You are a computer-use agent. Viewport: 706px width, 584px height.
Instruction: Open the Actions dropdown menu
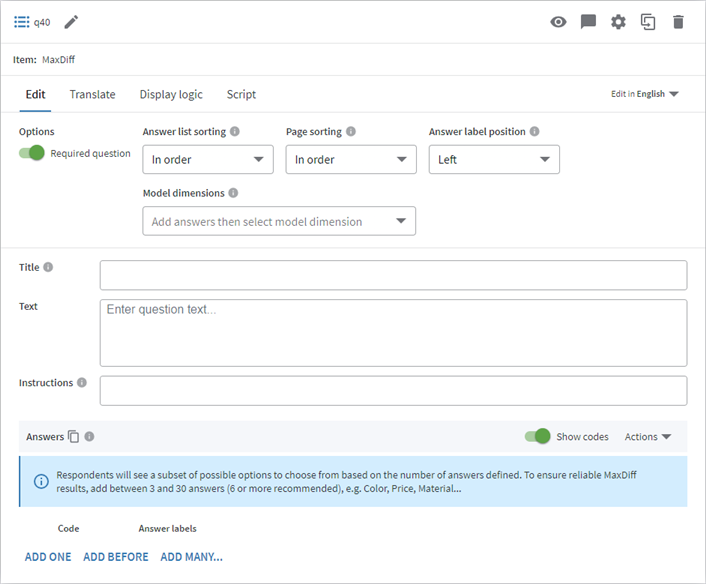pyautogui.click(x=647, y=436)
